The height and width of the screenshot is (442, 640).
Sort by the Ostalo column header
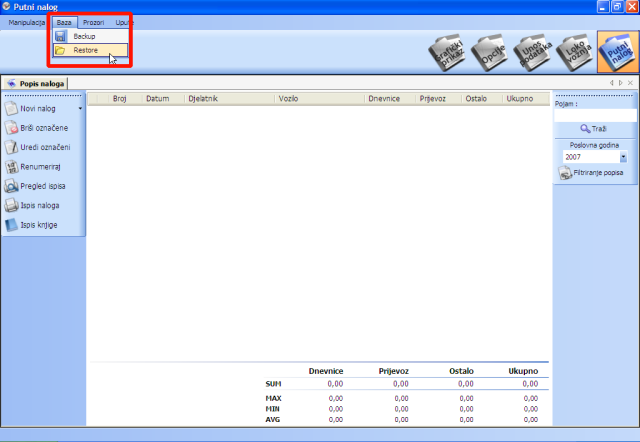[x=482, y=99]
